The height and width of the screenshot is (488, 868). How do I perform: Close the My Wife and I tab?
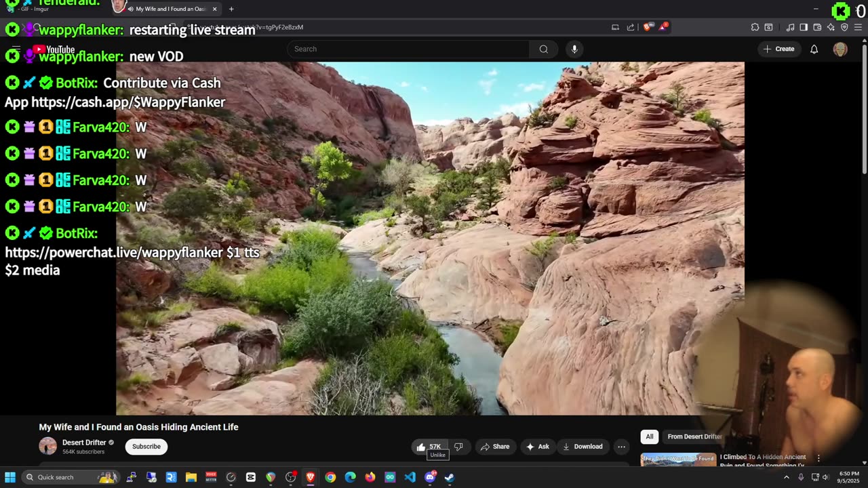[x=214, y=9]
